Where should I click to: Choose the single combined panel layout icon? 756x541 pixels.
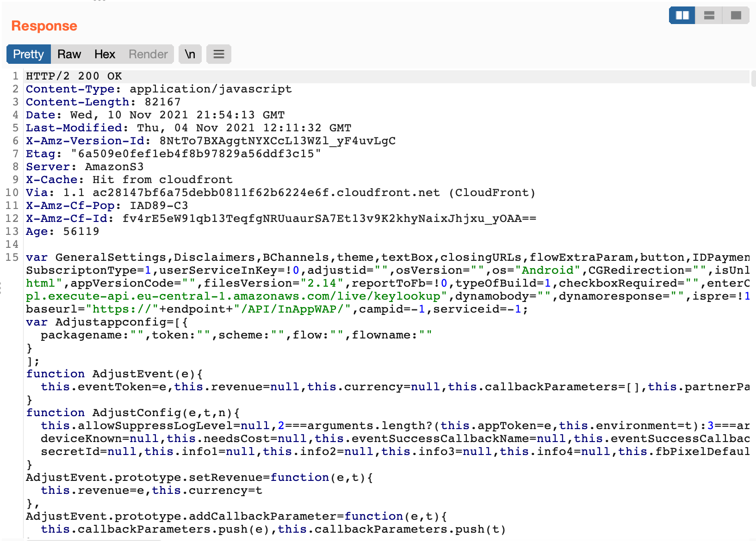(736, 15)
